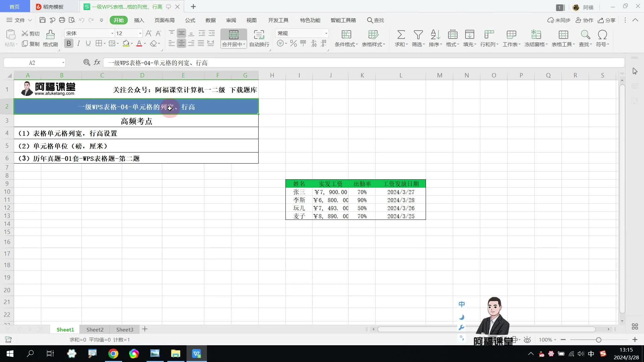
Task: Click the Share (分享) button
Action: pyautogui.click(x=607, y=20)
